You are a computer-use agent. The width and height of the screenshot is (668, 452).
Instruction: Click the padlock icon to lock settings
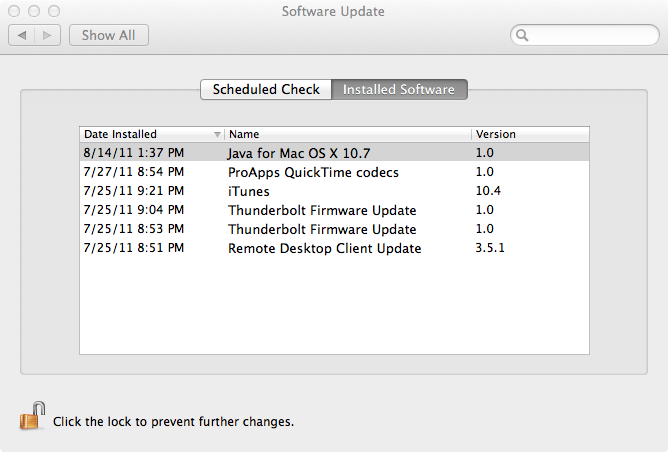(33, 416)
